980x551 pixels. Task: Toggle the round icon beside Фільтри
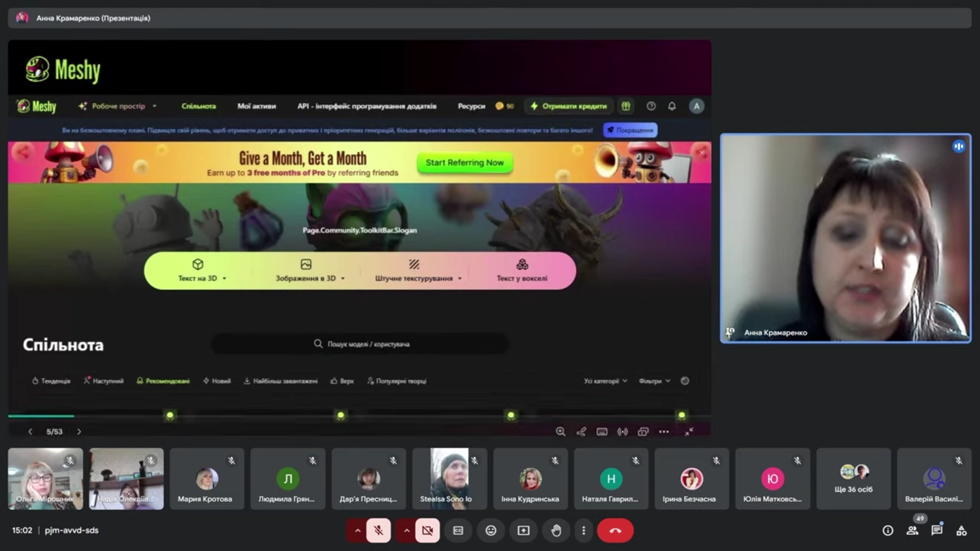685,381
